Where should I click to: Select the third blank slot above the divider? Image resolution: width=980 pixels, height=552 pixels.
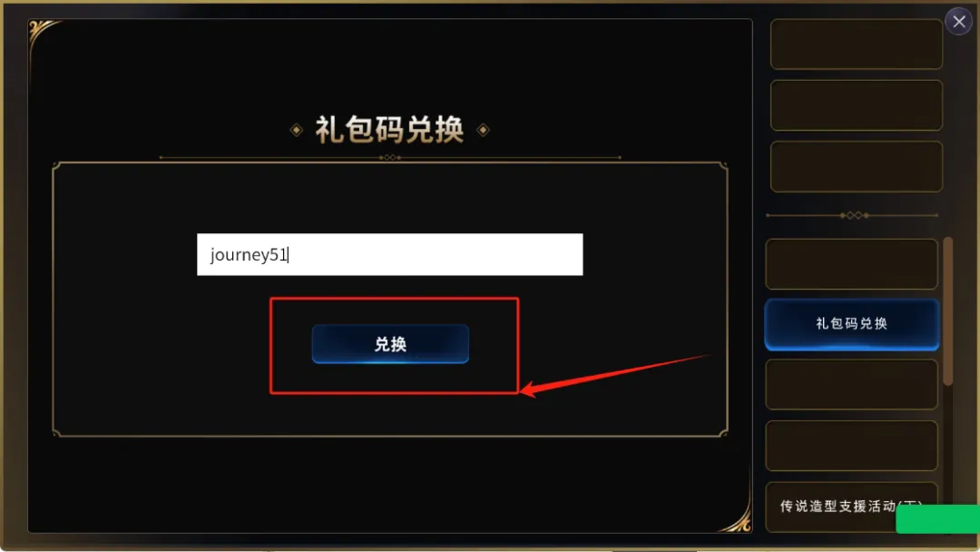[857, 166]
